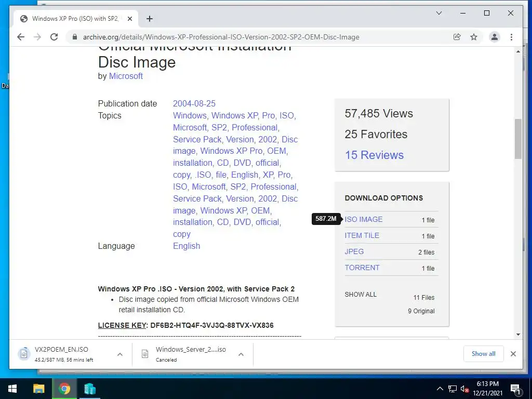The width and height of the screenshot is (532, 399).
Task: Open File Explorer from the taskbar
Action: tap(38, 389)
